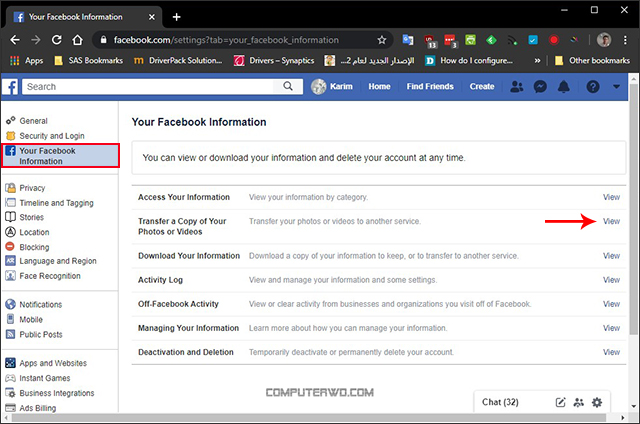Click the create group icon in Chat bar
Image resolution: width=640 pixels, height=424 pixels.
pos(578,402)
